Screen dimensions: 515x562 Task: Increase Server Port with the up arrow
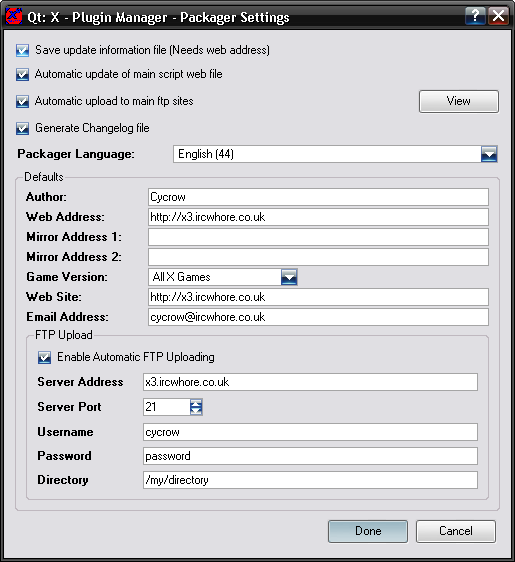point(196,403)
